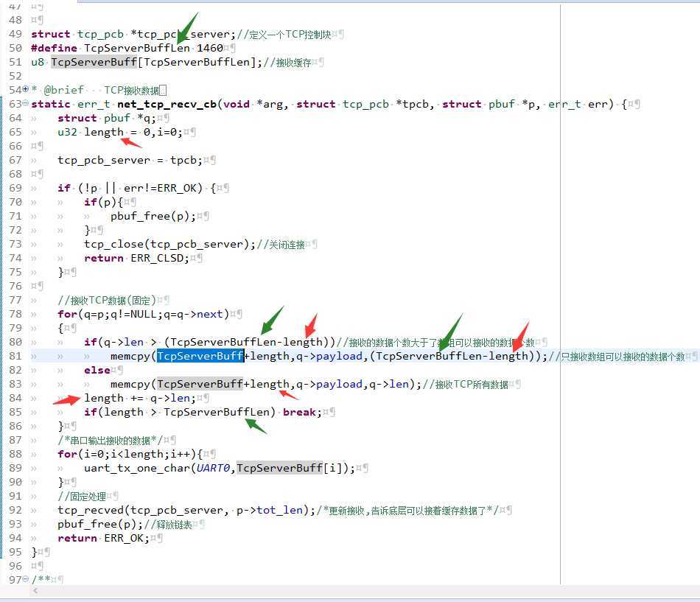Click 'u32 length = 0,i=0;' declaration
This screenshot has width=700, height=602.
[x=120, y=132]
